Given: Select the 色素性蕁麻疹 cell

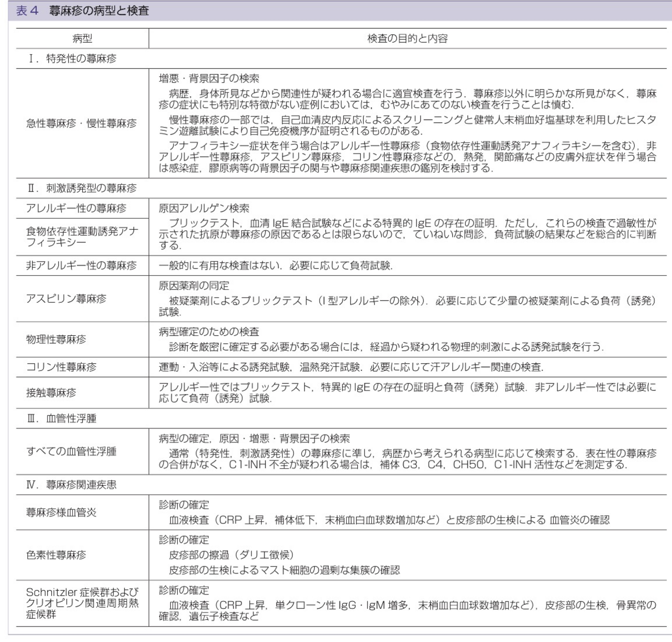Looking at the screenshot, I should [x=56, y=555].
